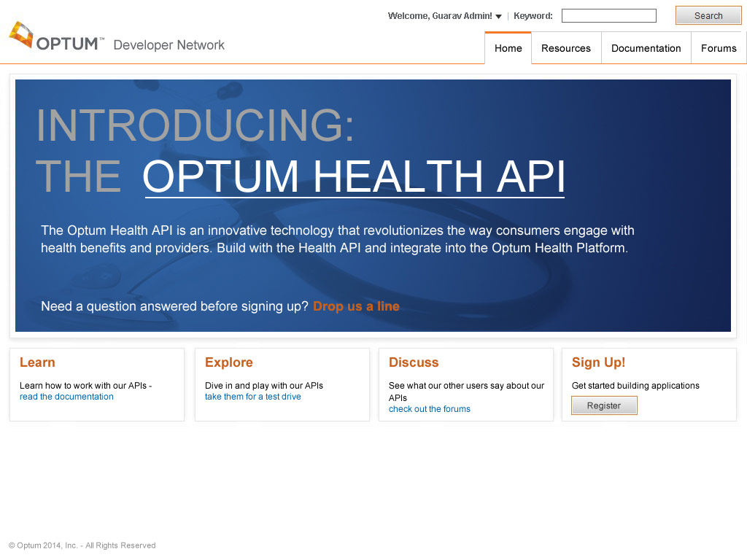747x560 pixels.
Task: Select the Home tab
Action: coord(508,48)
